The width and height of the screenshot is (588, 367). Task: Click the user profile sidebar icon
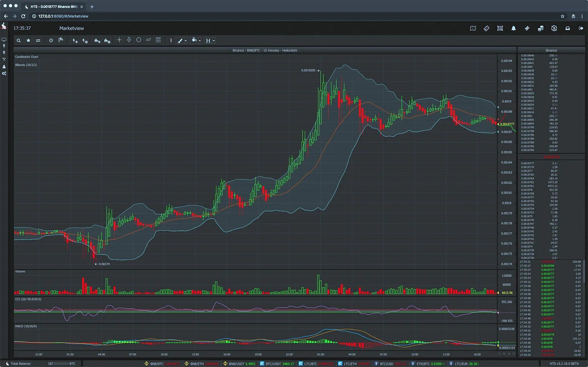[4, 67]
